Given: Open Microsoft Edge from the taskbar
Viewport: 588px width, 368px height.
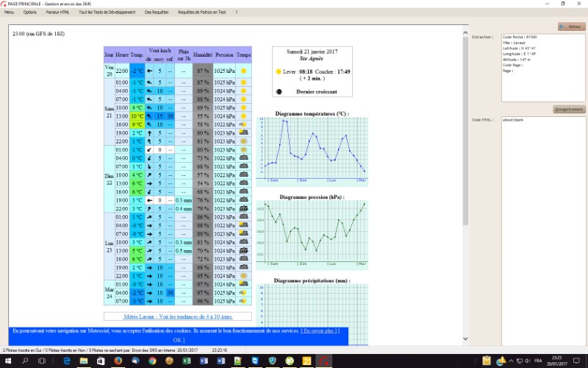Looking at the screenshot, I should click(x=66, y=361).
